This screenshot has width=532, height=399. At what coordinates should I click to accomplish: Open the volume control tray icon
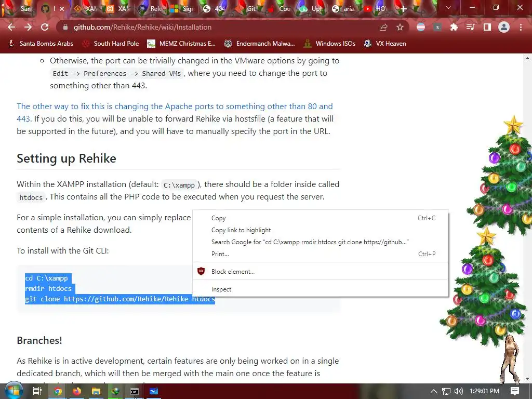click(458, 391)
